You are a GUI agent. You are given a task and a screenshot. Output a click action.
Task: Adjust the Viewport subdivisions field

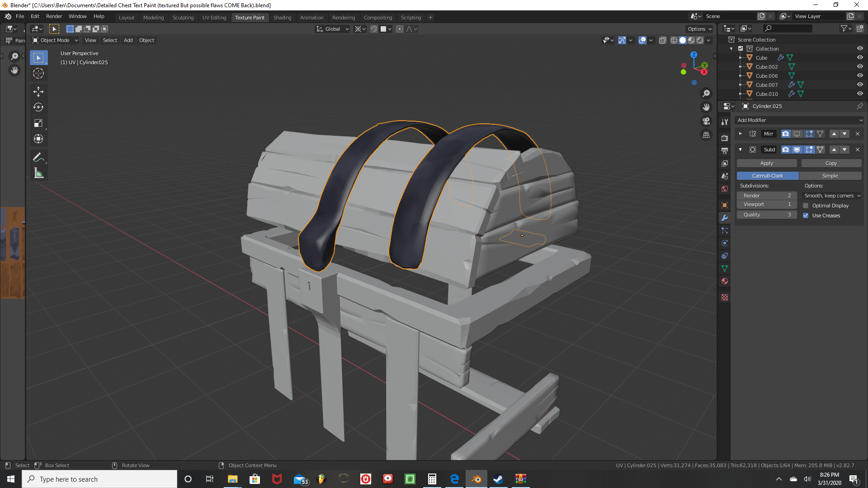(x=766, y=205)
